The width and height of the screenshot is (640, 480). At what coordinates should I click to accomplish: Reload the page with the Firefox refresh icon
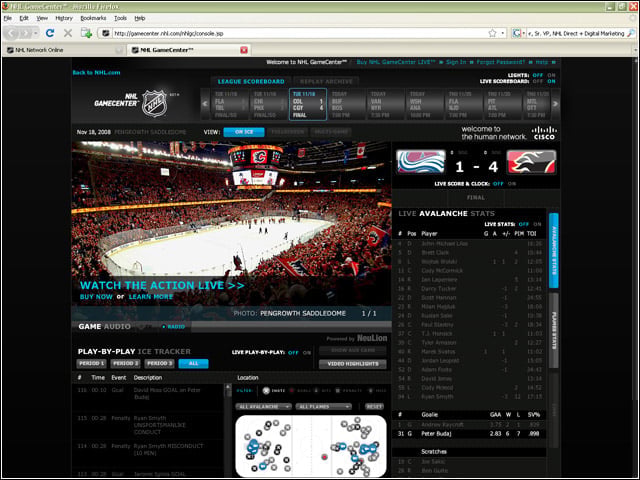click(50, 33)
